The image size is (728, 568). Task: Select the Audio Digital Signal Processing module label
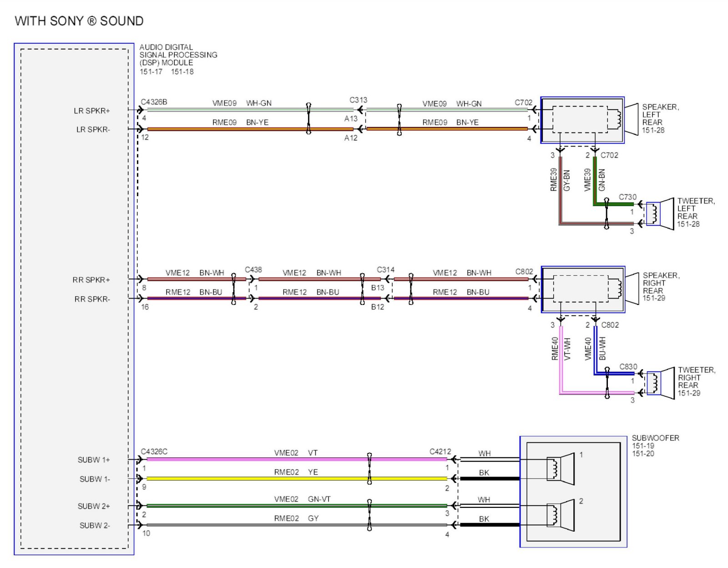178,55
